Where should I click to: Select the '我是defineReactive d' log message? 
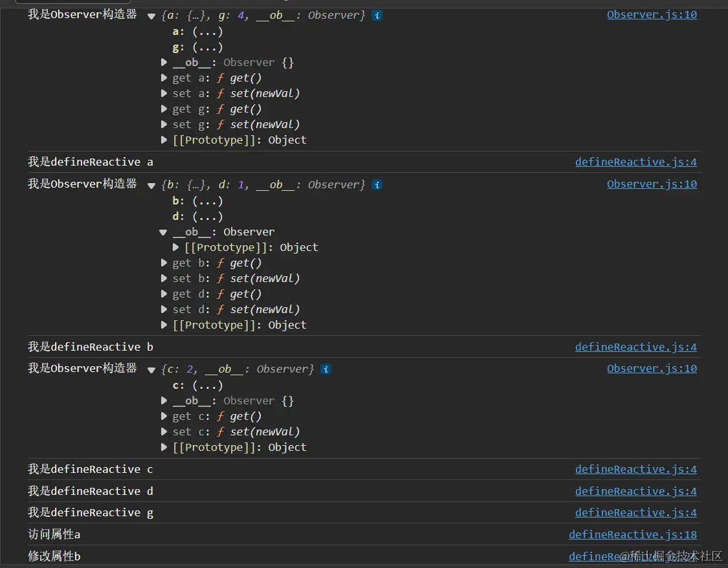[x=91, y=492]
